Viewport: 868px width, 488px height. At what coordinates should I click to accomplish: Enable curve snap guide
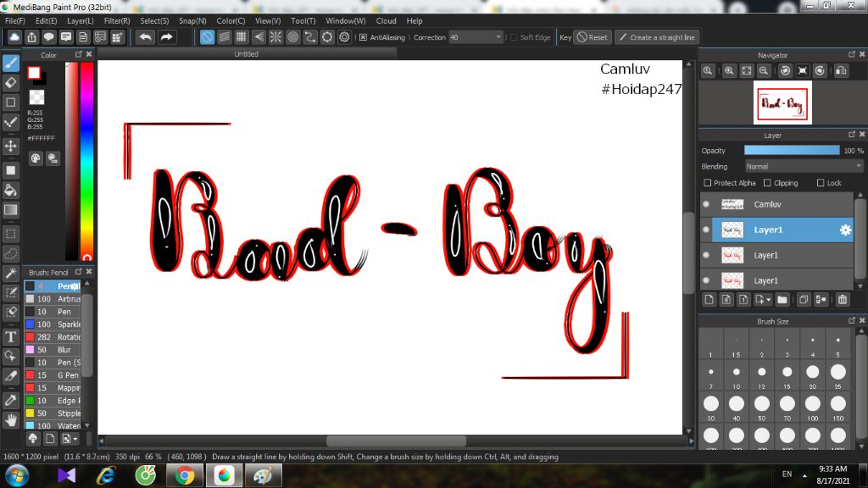[310, 37]
